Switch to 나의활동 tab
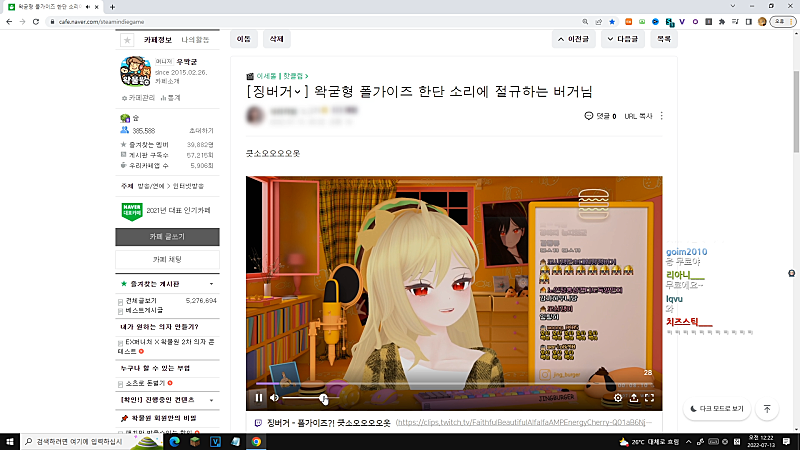 pos(195,40)
